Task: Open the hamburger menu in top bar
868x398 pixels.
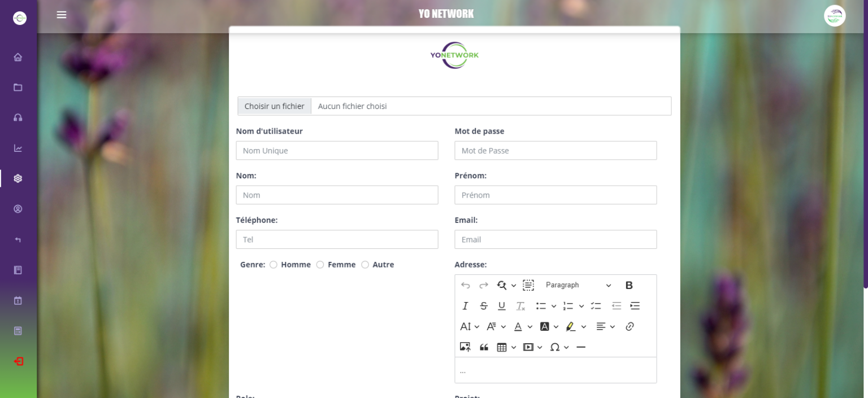Action: (x=62, y=15)
